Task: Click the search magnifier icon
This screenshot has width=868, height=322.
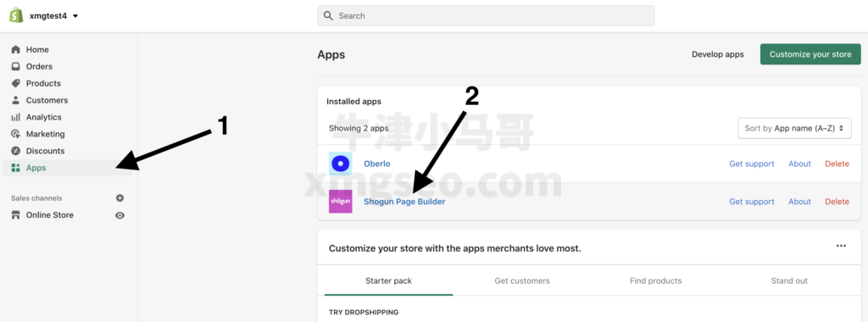Action: point(329,16)
